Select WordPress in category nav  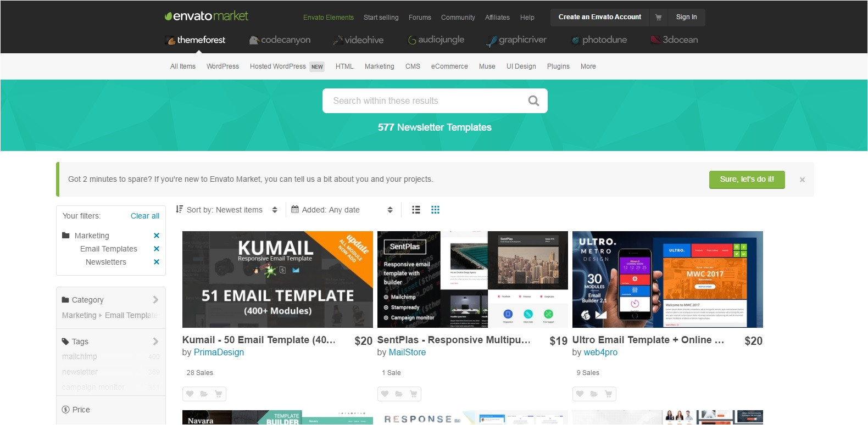(x=222, y=66)
